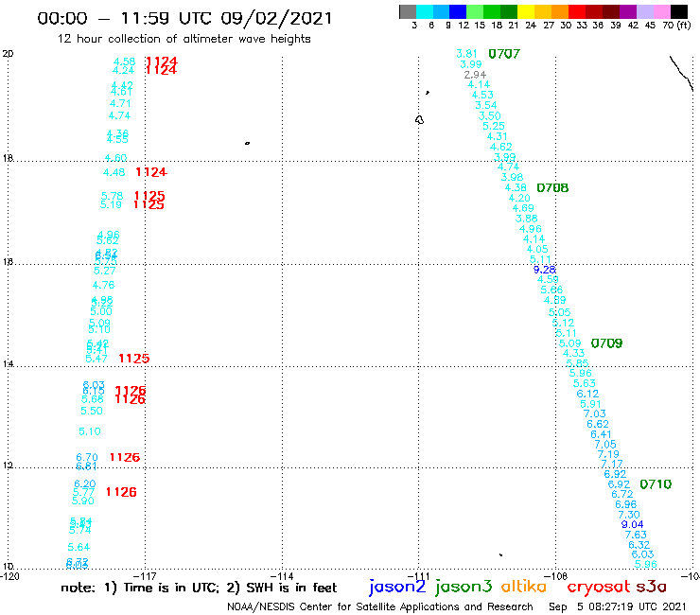Click the 4.58 wave height value
This screenshot has height=615, width=700.
(x=124, y=61)
